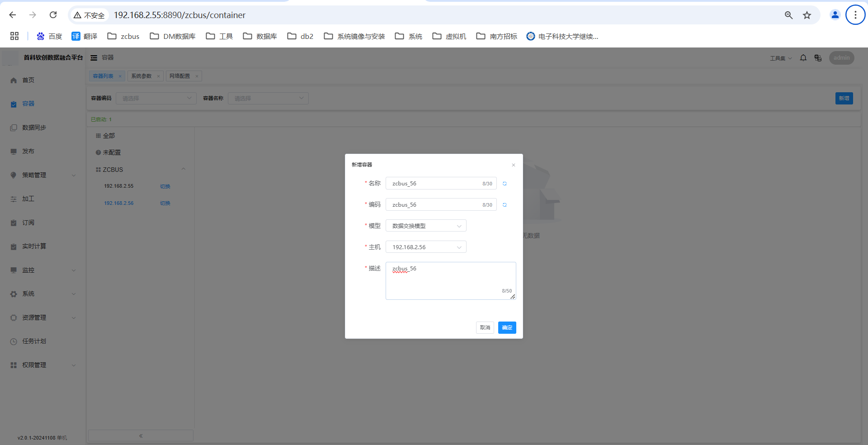Click the refresh icon beside the 编码 field

pos(505,205)
